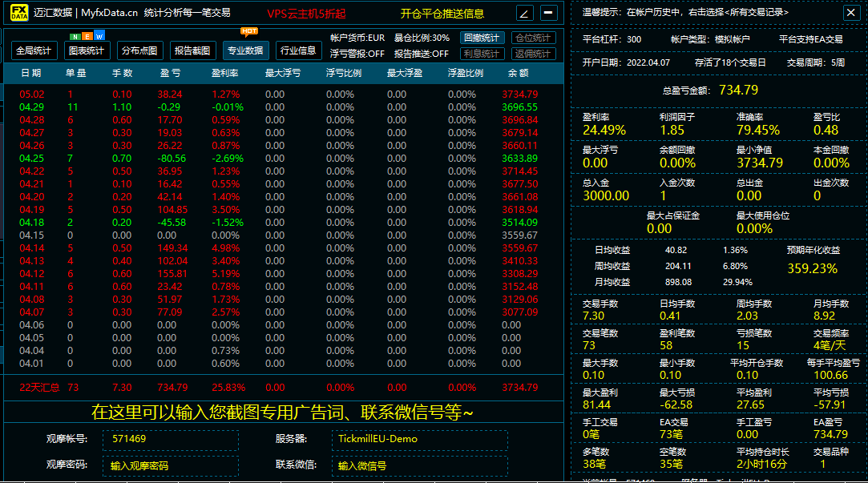Click the 04.12 profit value 155.81
This screenshot has width=868, height=483.
[x=172, y=274]
